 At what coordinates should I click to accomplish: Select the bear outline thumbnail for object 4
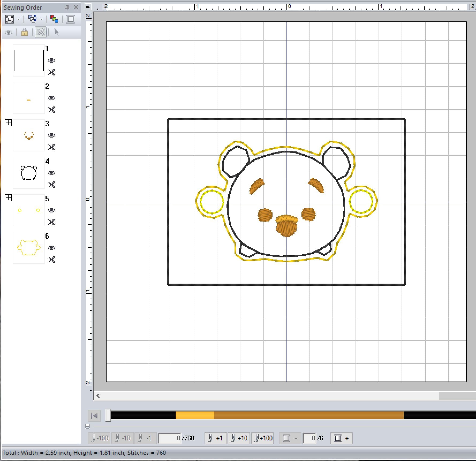(29, 173)
